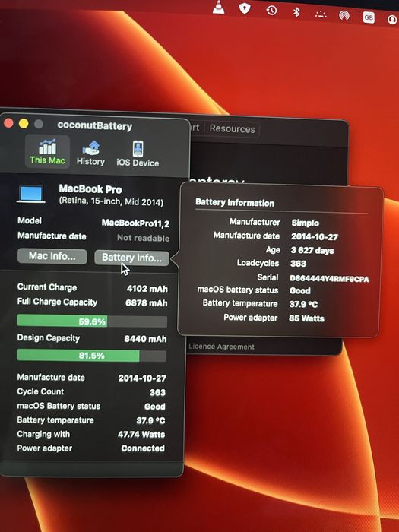This screenshot has height=532, width=399.
Task: Click the Not readable manufacture date value
Action: point(143,238)
